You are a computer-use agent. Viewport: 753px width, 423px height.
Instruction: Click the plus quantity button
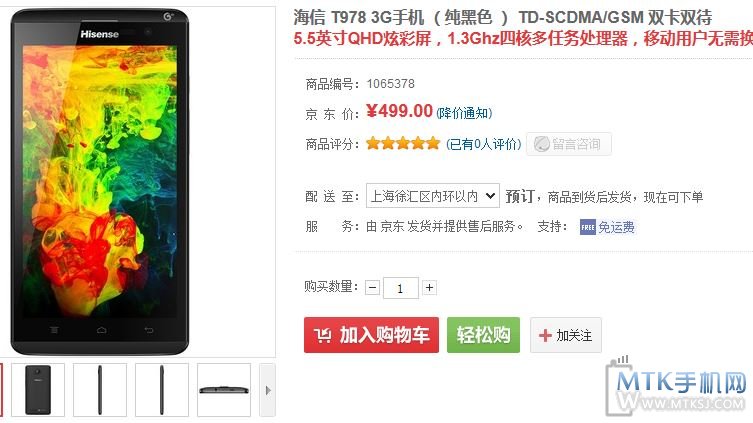tap(429, 288)
